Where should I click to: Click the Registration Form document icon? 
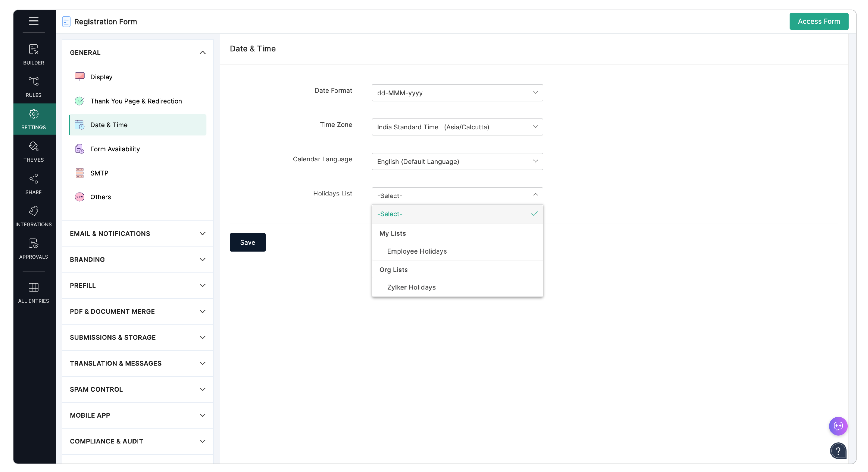[66, 21]
